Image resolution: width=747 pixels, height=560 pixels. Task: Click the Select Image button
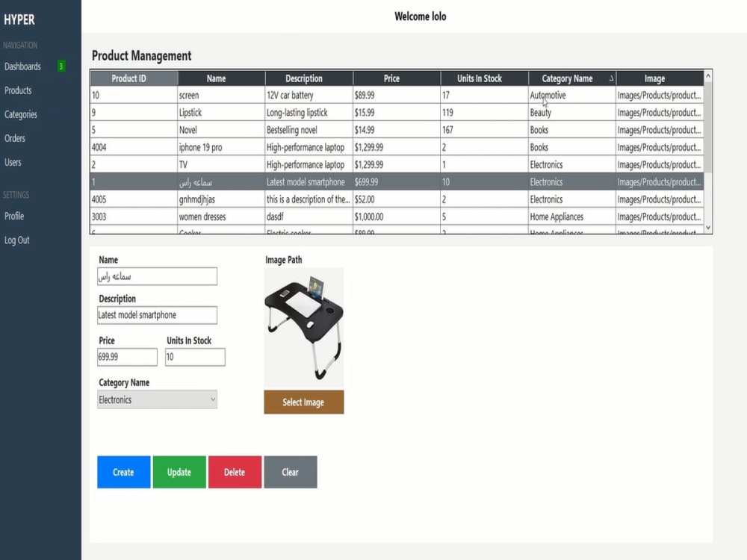(304, 402)
